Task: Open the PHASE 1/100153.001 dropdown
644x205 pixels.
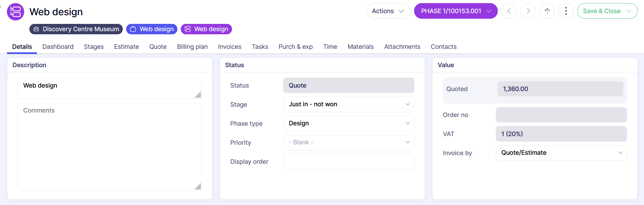Action: point(456,11)
